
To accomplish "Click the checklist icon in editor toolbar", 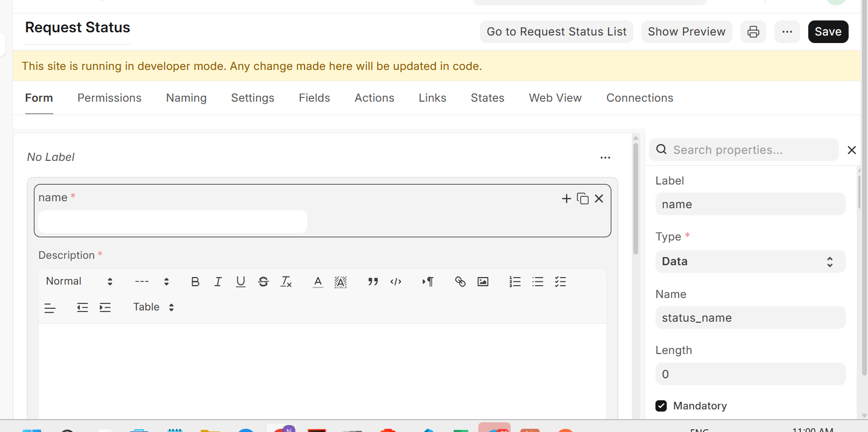I will tap(560, 282).
